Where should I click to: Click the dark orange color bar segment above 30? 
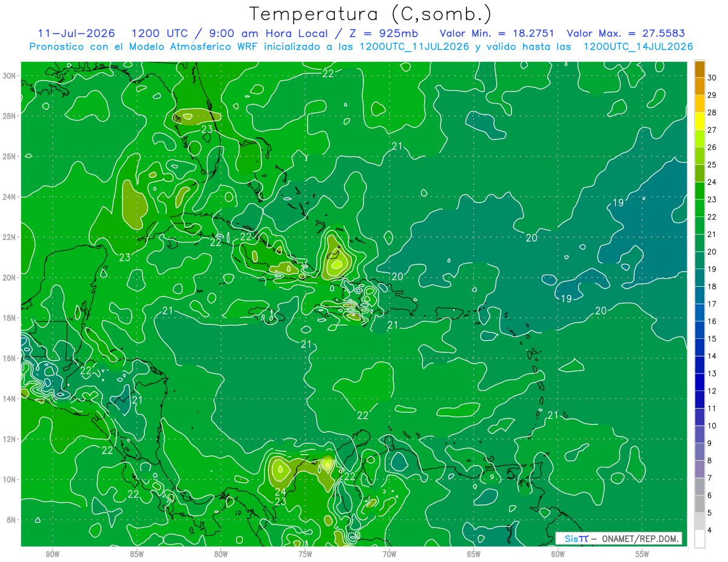tap(700, 69)
